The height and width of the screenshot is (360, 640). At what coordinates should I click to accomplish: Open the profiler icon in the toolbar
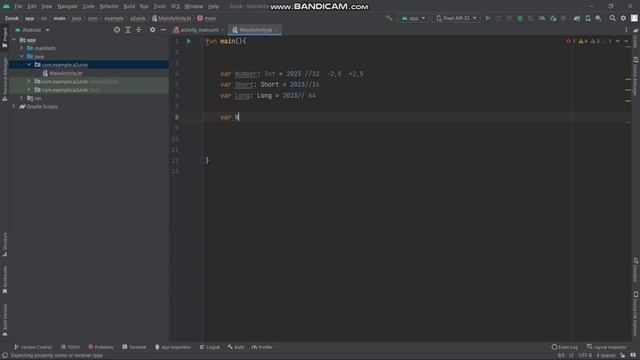click(542, 18)
